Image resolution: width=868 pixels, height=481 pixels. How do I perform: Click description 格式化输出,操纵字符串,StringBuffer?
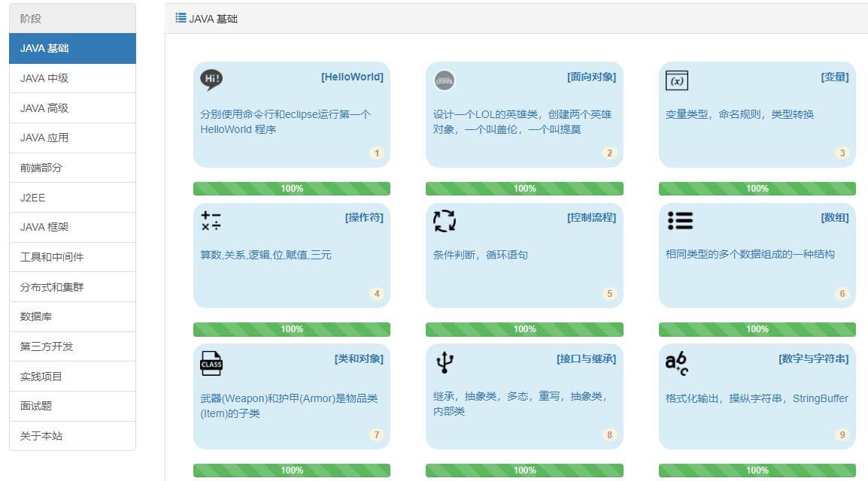757,398
